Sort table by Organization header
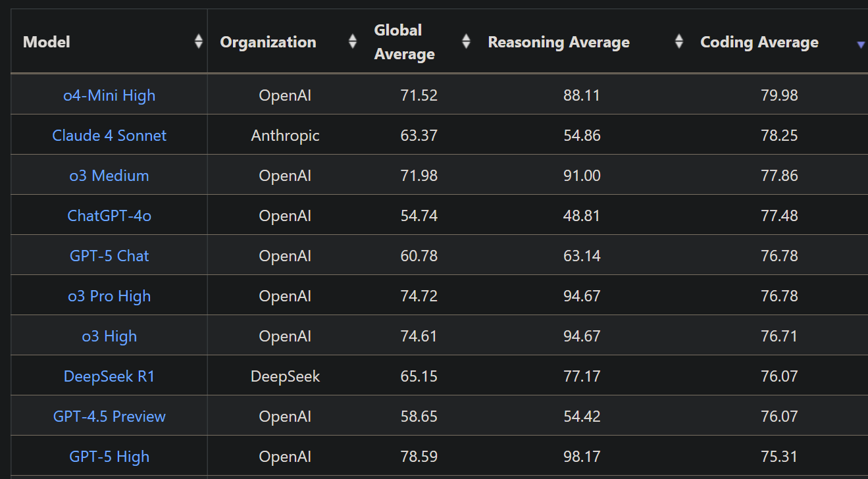Viewport: 868px width, 479px height. coord(268,42)
